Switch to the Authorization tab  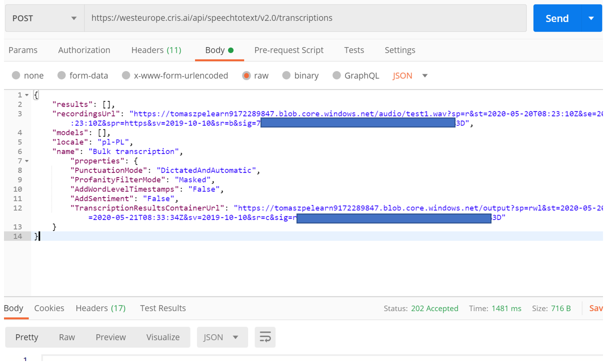pyautogui.click(x=84, y=50)
